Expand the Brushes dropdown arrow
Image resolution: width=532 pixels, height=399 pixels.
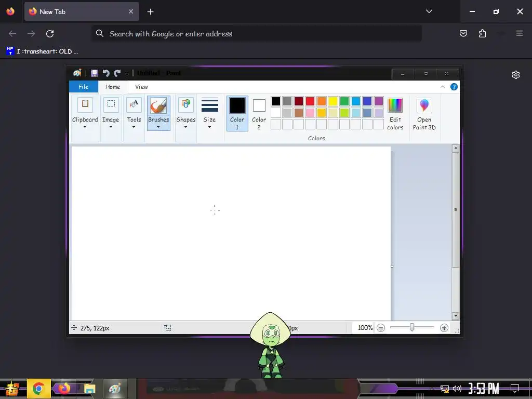pos(158,127)
